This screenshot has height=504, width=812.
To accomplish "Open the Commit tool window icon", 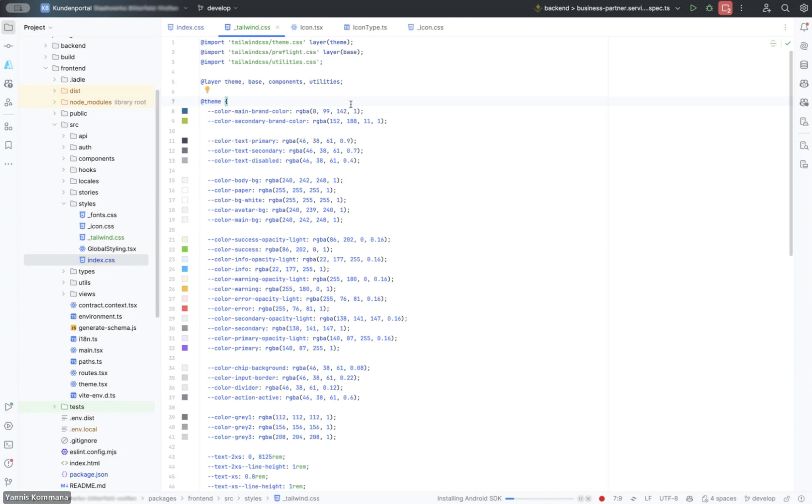I will 8,46.
